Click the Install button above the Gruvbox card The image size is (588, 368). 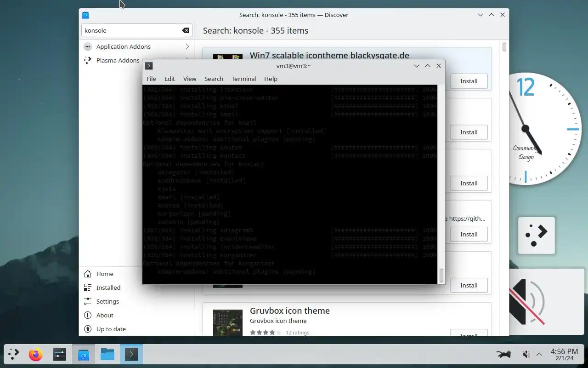469,285
